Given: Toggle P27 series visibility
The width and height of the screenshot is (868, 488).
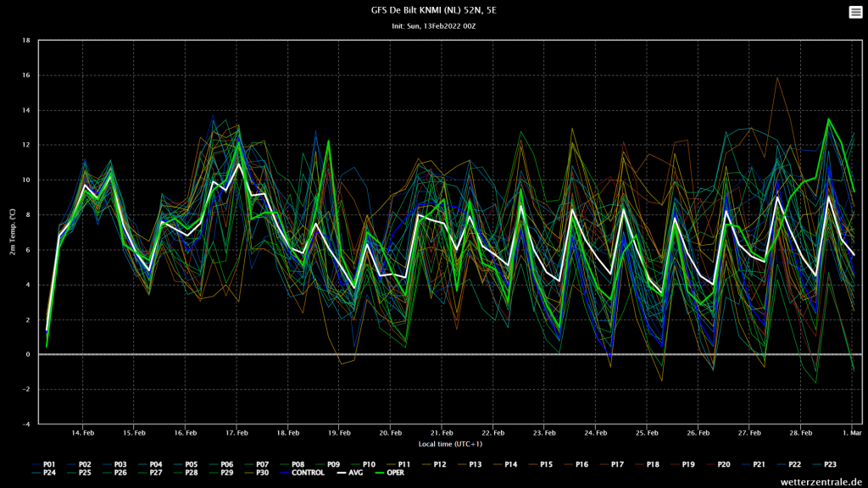Looking at the screenshot, I should [150, 473].
